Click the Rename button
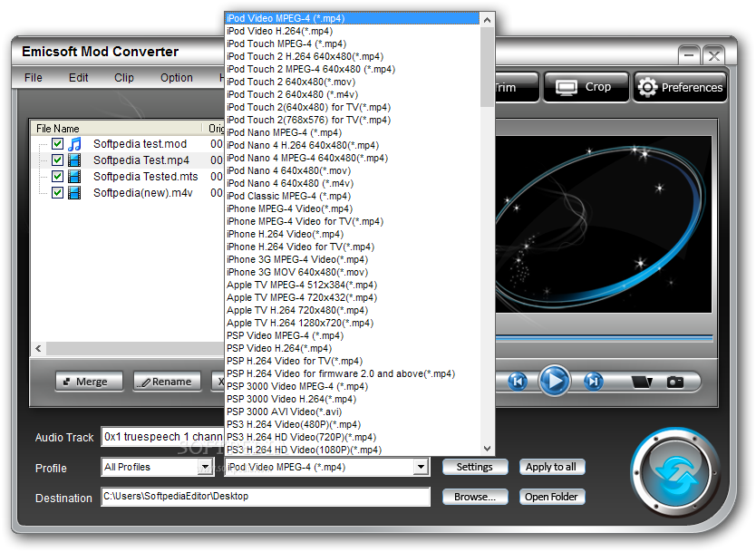756x552 pixels. pos(167,382)
